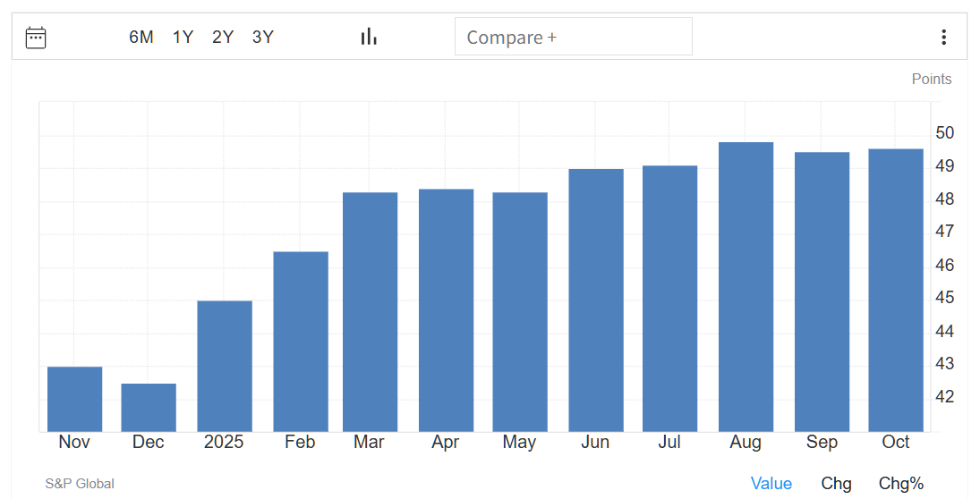Click the Compare + input field

click(x=573, y=37)
